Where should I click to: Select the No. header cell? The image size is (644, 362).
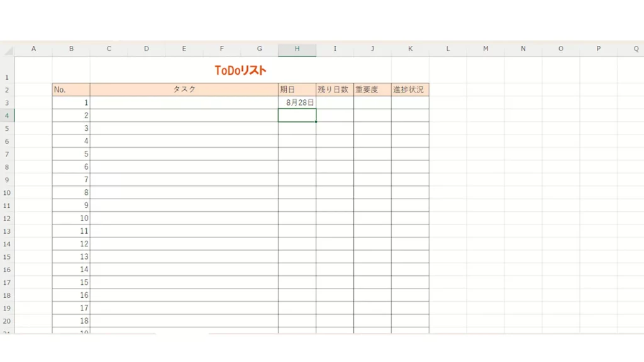tap(70, 90)
